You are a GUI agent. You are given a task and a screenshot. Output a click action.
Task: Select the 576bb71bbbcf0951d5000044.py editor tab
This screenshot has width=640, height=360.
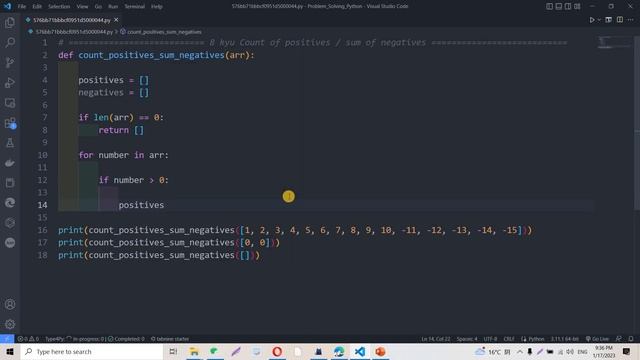[x=72, y=20]
